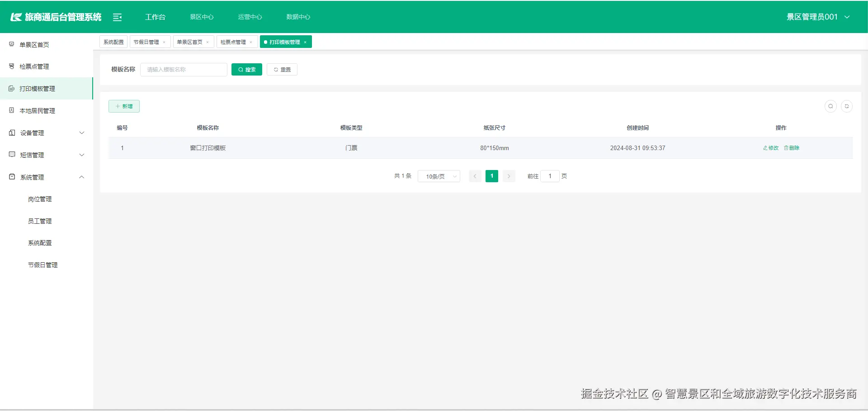Expand the 设备管理 menu chevron

click(x=82, y=132)
